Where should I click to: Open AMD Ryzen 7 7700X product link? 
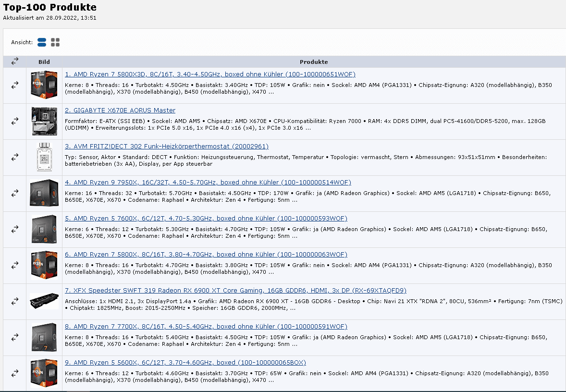click(206, 327)
